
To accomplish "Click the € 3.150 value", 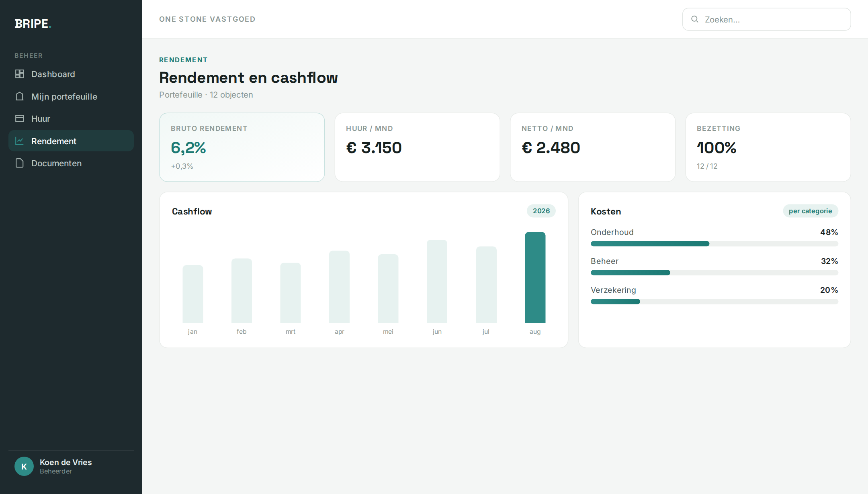I will [374, 148].
